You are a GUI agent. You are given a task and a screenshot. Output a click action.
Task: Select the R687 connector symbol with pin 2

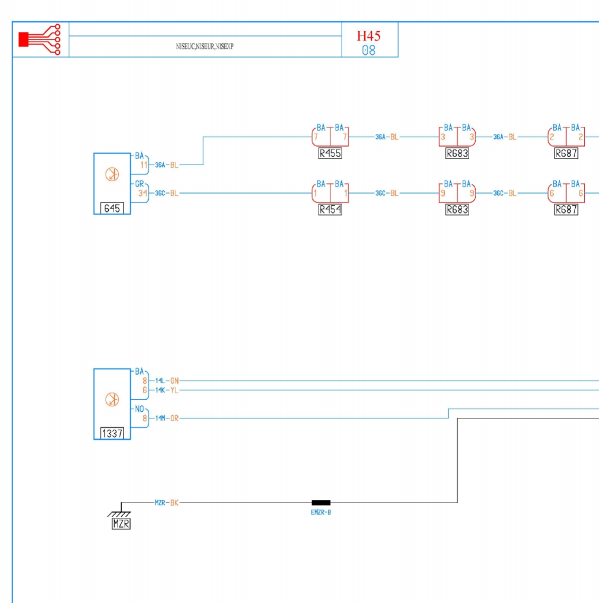click(566, 137)
